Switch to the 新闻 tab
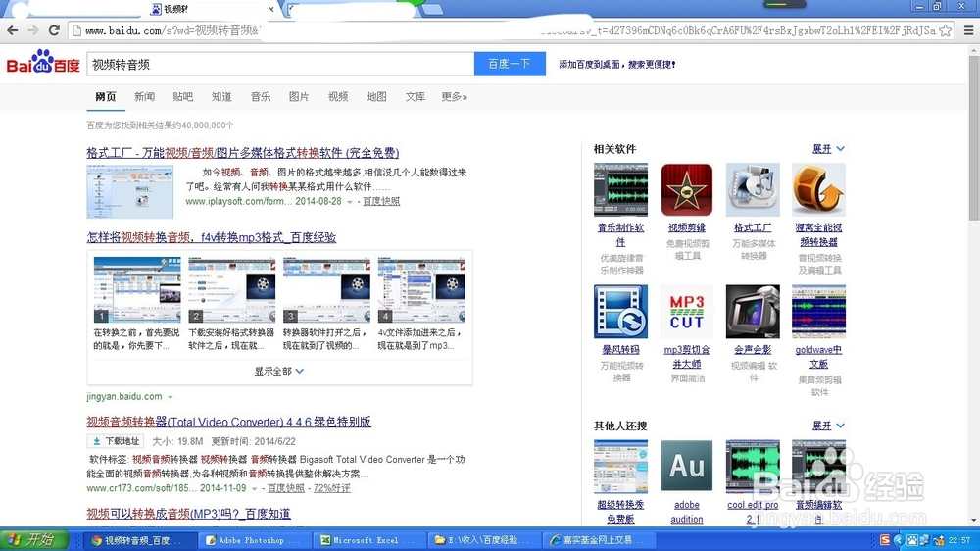Screen dimensions: 980x551 (144, 97)
